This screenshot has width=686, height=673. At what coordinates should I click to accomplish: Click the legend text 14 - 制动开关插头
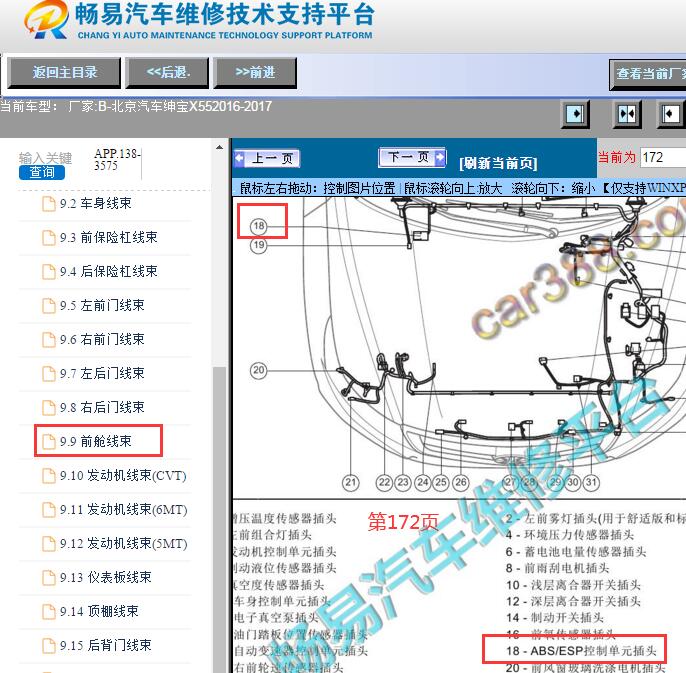(555, 618)
